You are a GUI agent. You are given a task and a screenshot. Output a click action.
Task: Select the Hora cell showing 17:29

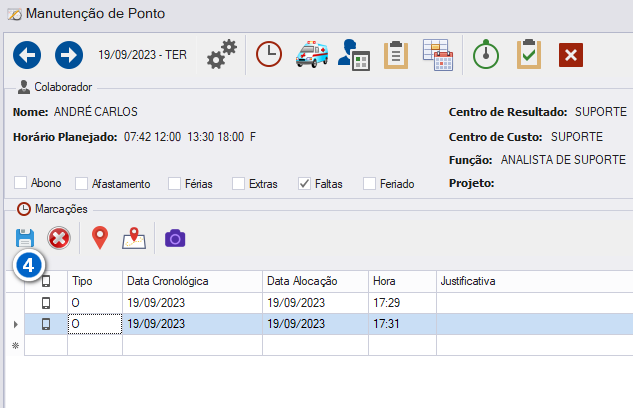click(402, 303)
